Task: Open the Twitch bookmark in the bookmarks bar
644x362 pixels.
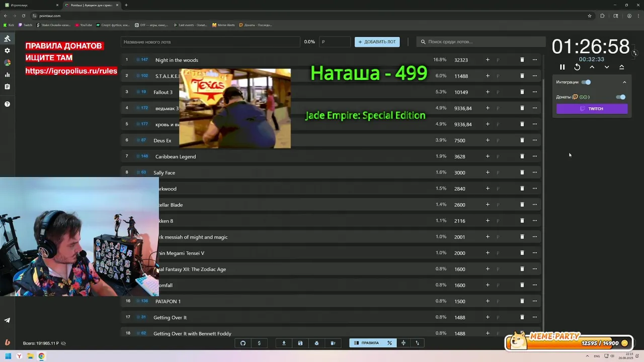Action: tap(26, 25)
